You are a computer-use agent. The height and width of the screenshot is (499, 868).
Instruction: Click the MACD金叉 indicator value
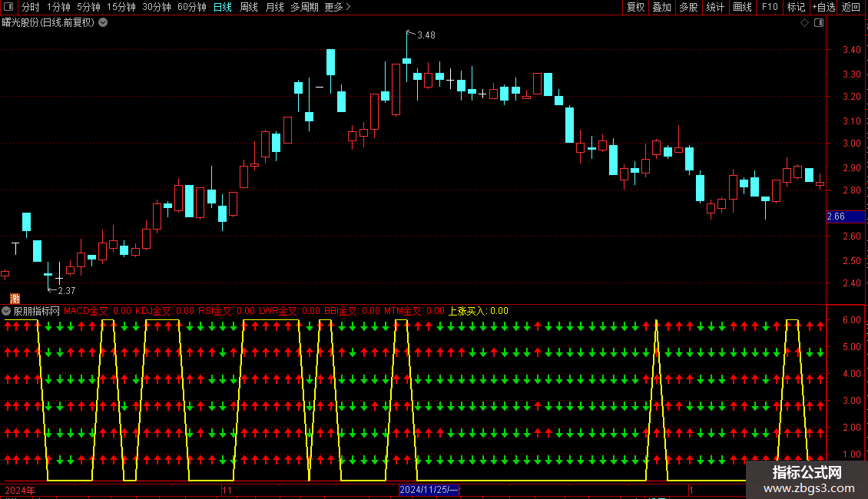98,311
